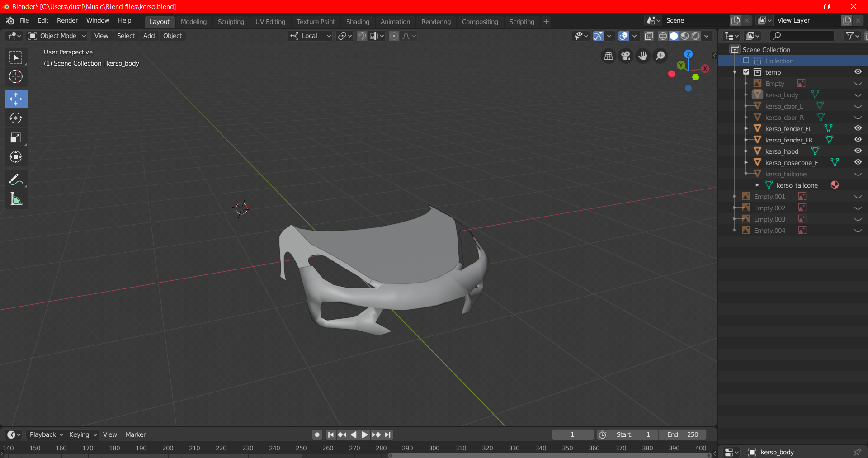Switch to the UV Editing workspace tab
Viewport: 868px width, 458px height.
(270, 22)
